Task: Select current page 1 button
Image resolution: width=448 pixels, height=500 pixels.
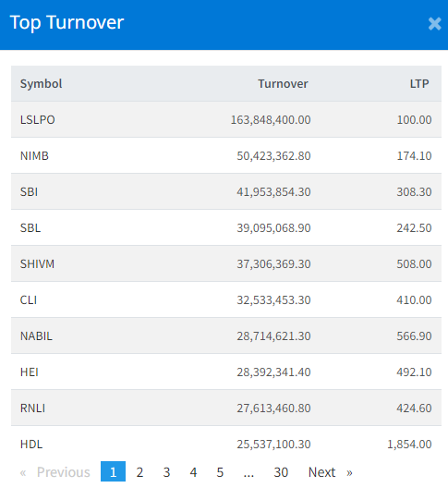Action: [113, 471]
